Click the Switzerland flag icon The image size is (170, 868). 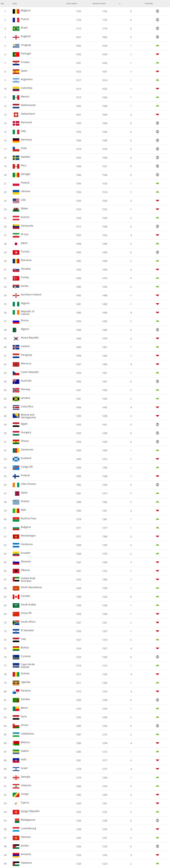16,115
